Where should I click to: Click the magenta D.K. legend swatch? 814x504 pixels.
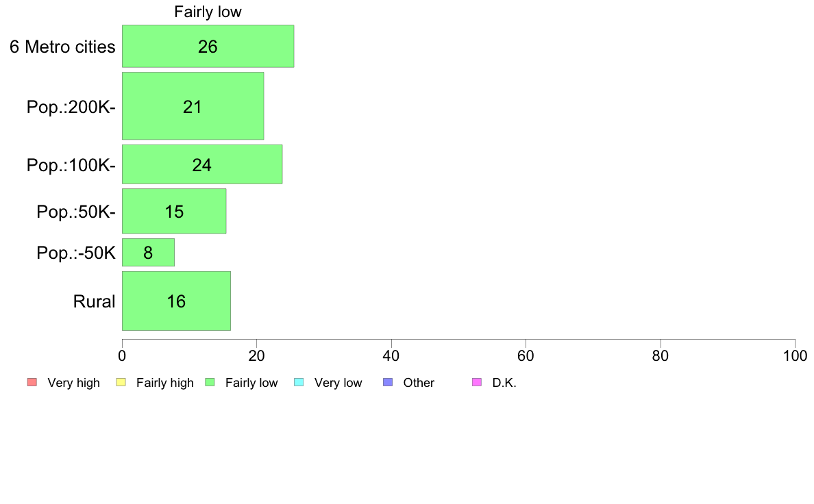coord(477,383)
